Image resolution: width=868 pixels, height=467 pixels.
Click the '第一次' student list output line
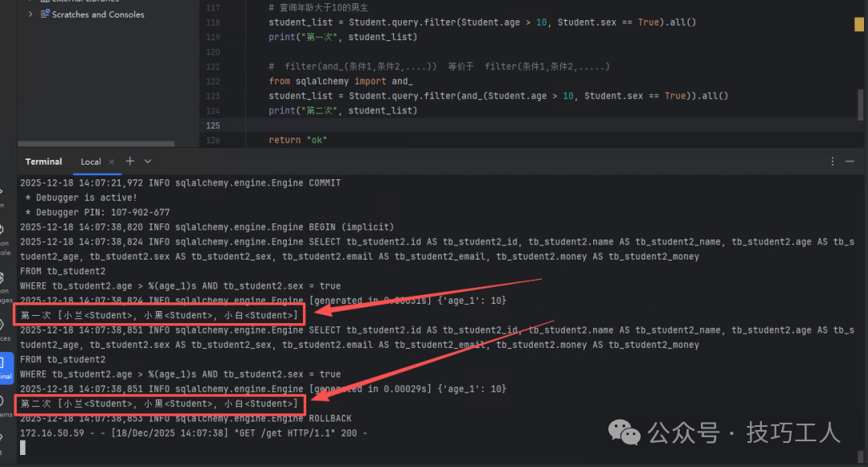pos(159,315)
